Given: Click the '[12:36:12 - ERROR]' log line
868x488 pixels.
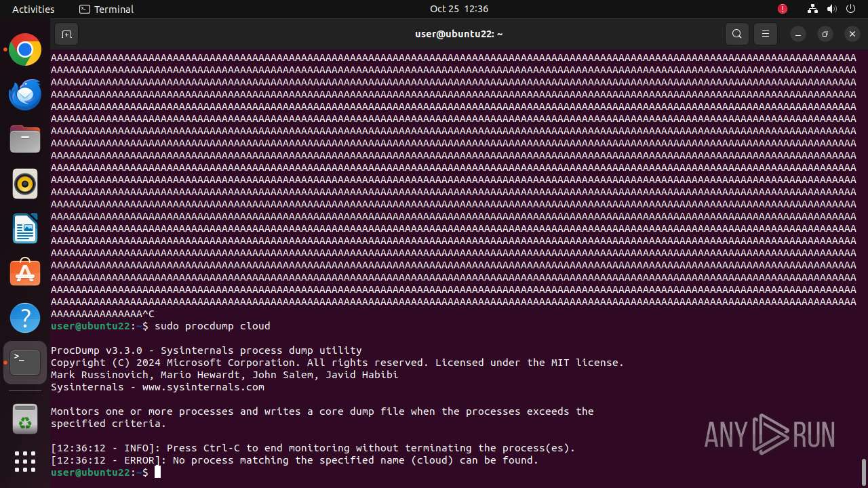Looking at the screenshot, I should point(295,460).
